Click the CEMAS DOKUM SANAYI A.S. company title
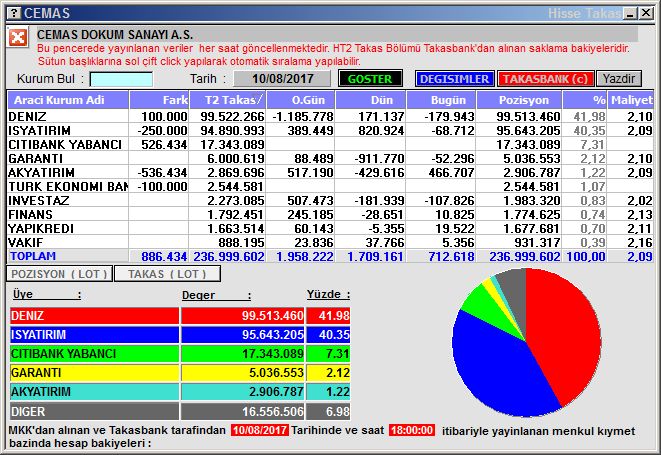 [x=115, y=35]
